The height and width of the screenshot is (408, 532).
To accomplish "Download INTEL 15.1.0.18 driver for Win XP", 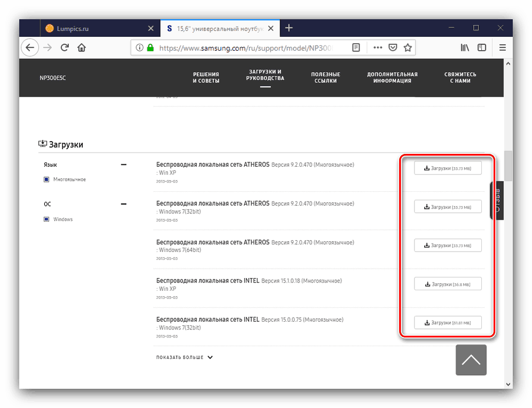I will pyautogui.click(x=448, y=284).
